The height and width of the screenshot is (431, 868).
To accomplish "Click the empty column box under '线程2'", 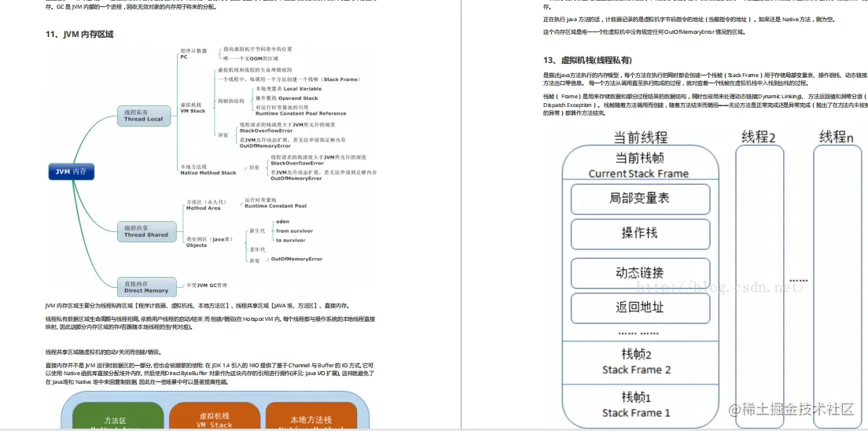I will pyautogui.click(x=759, y=285).
